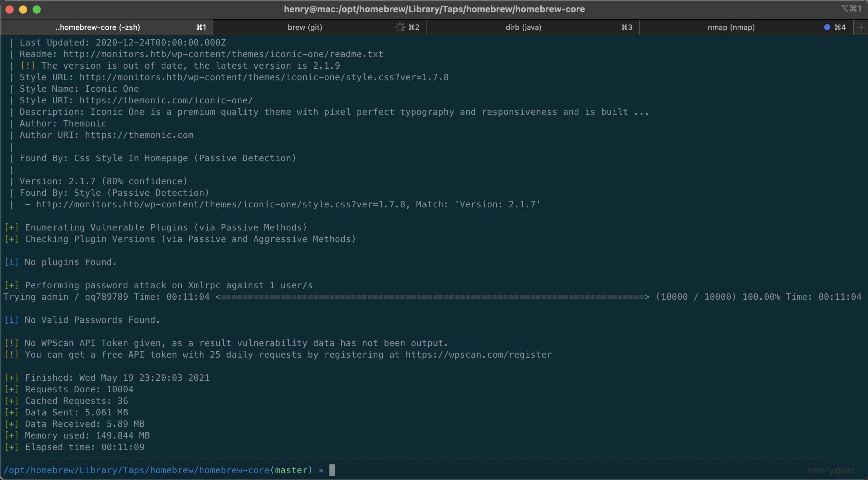The width and height of the screenshot is (868, 480).
Task: Open the Author URI https://themonic.com link
Action: click(139, 135)
